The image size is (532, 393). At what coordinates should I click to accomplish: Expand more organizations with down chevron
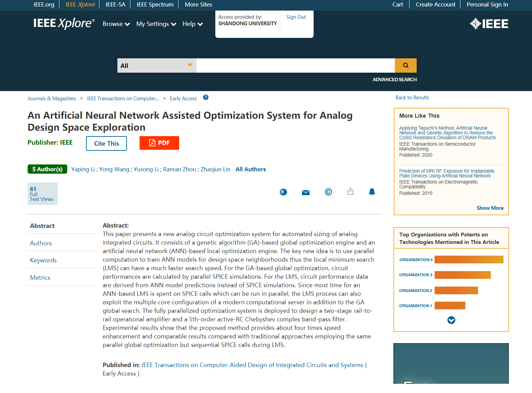click(x=451, y=320)
